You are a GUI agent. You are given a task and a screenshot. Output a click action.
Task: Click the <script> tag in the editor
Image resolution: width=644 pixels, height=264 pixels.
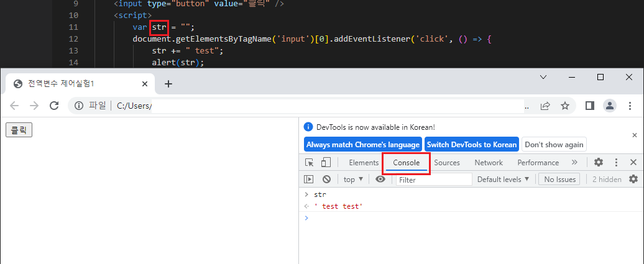click(132, 16)
